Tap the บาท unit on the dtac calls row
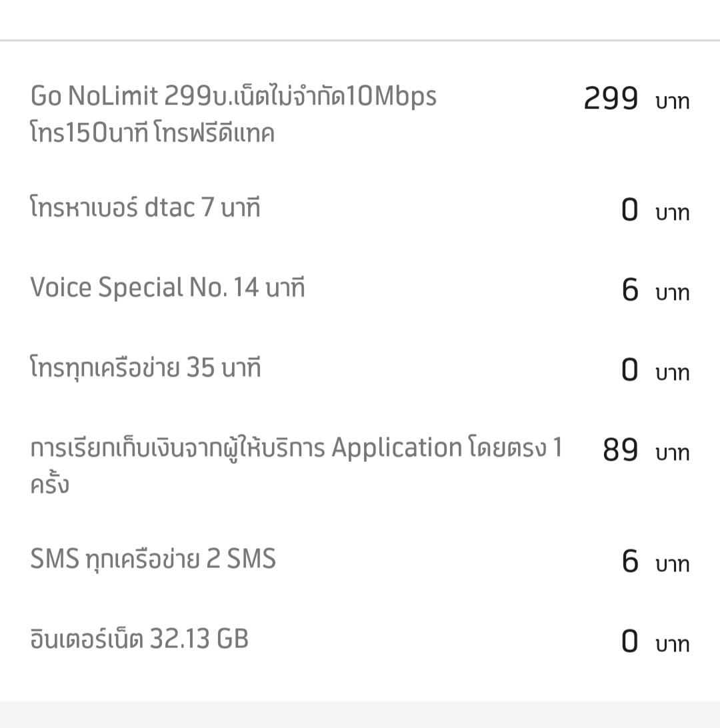 pos(672,213)
